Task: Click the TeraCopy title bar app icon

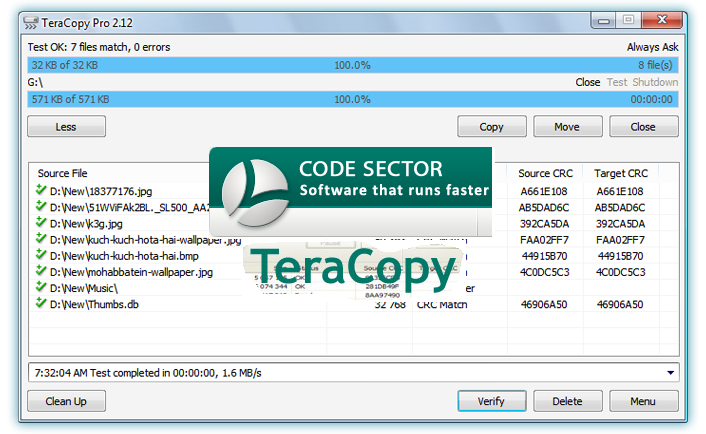Action: (x=31, y=23)
